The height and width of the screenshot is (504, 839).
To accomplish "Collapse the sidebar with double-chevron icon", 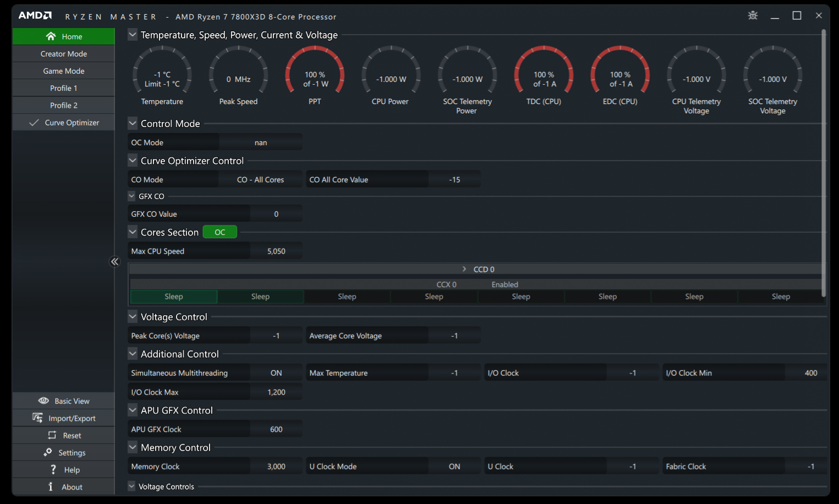I will pyautogui.click(x=114, y=261).
